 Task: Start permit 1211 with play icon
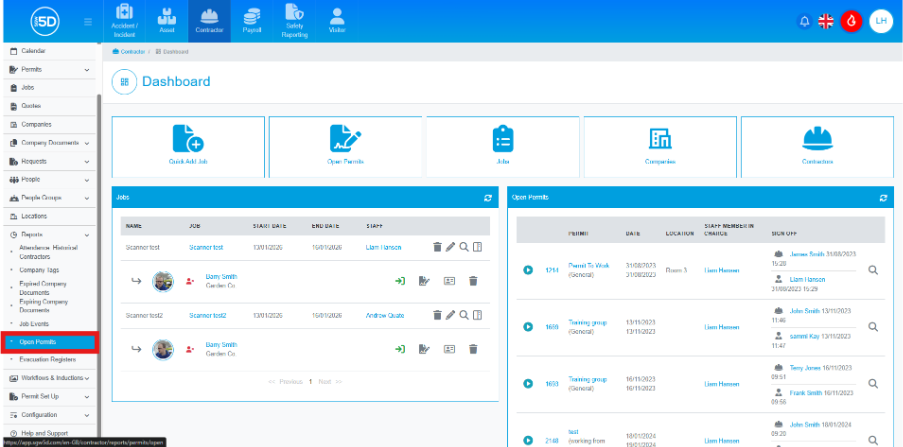tap(528, 270)
